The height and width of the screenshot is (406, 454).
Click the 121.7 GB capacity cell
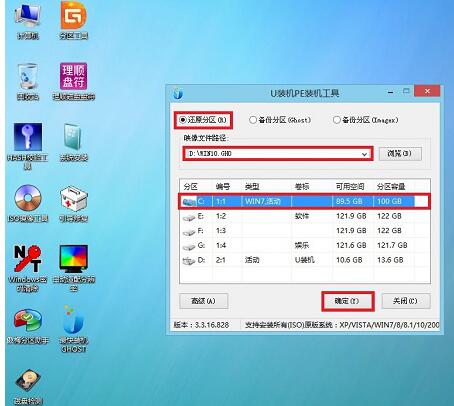392,246
